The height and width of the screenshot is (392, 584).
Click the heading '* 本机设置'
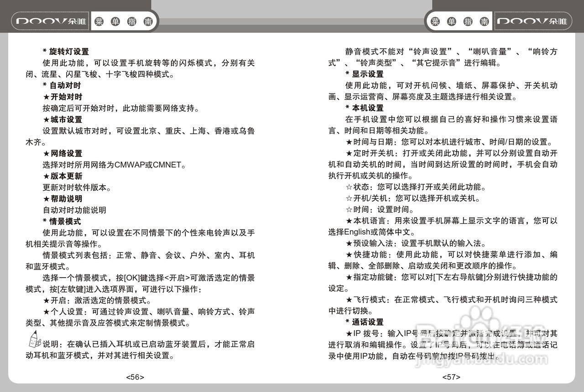(x=365, y=108)
